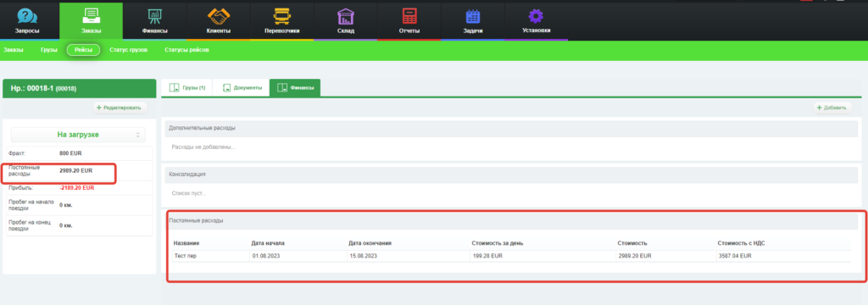Click the Редактировать button
Image resolution: width=868 pixels, height=305 pixels.
click(120, 108)
